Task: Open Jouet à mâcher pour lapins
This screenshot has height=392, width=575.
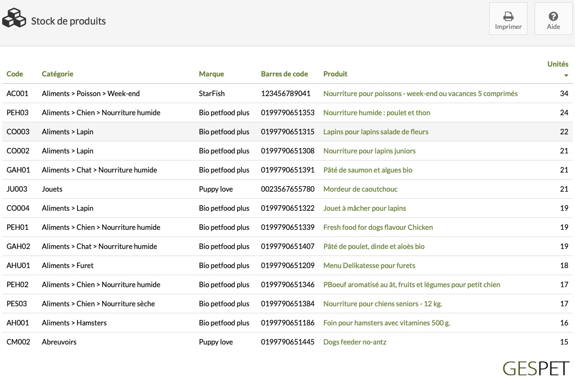Action: point(365,208)
